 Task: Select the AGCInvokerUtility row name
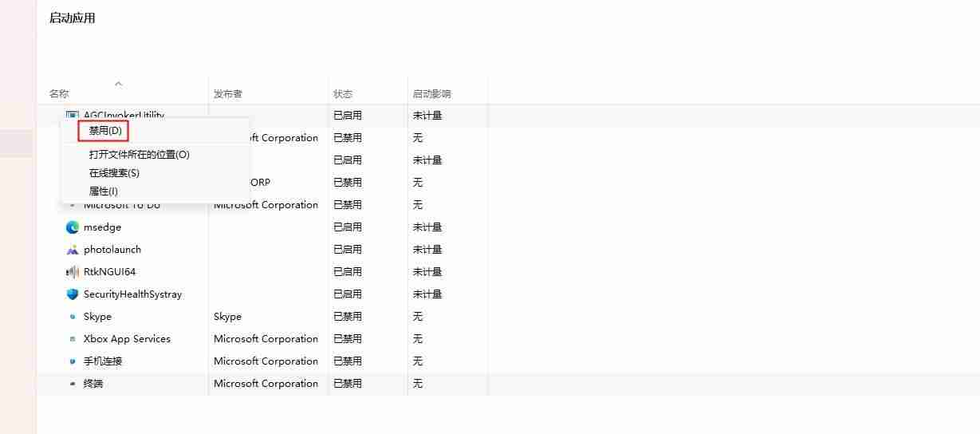point(124,115)
